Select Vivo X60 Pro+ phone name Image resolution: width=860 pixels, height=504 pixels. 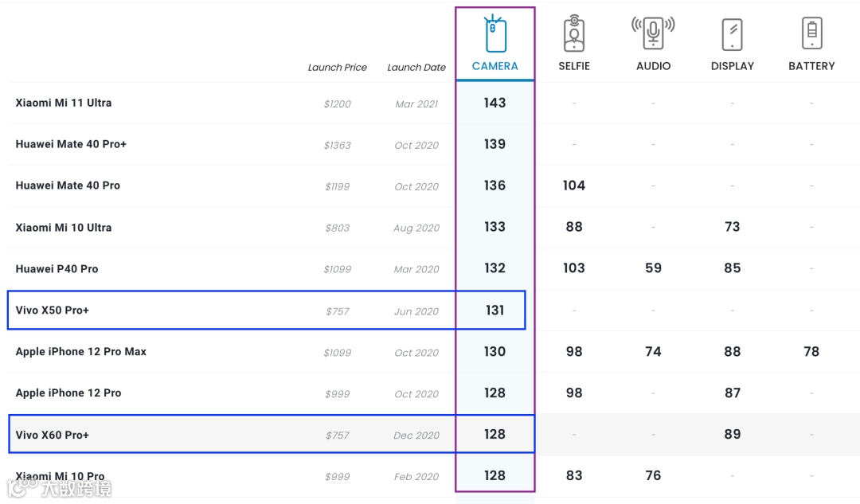53,435
